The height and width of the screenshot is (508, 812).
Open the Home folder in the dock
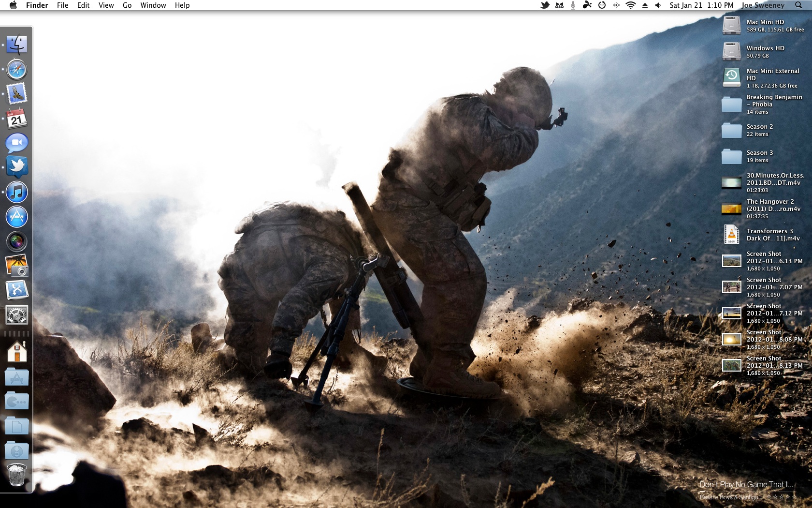(16, 352)
